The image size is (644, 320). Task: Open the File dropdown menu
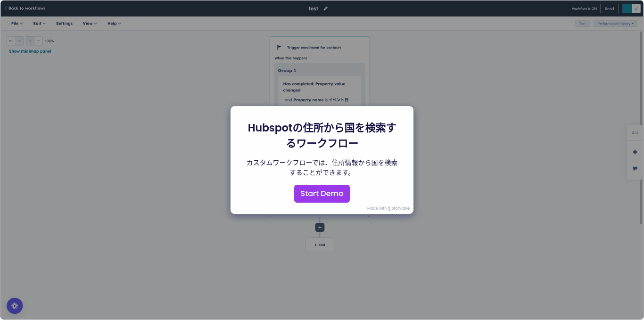(x=17, y=24)
